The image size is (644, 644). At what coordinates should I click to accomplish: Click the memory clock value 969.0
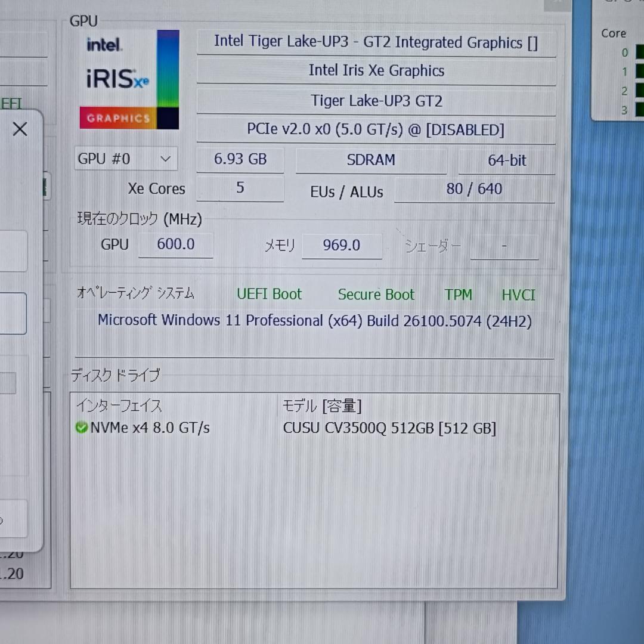pyautogui.click(x=342, y=246)
